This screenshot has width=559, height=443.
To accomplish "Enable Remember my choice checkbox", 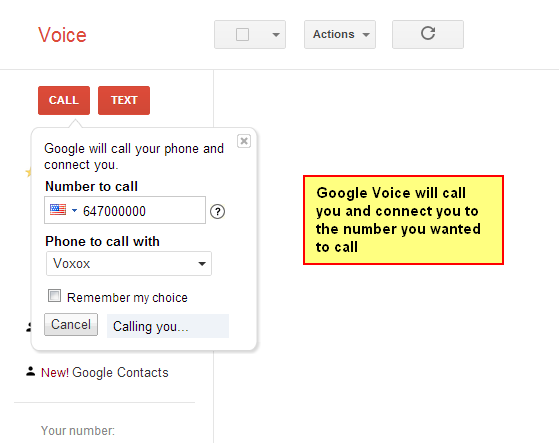I will pyautogui.click(x=55, y=295).
